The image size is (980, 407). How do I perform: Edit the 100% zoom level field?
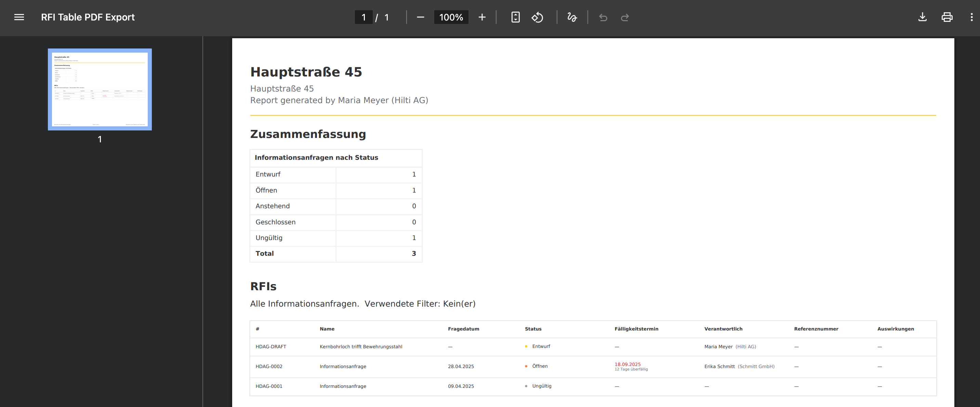pyautogui.click(x=451, y=17)
